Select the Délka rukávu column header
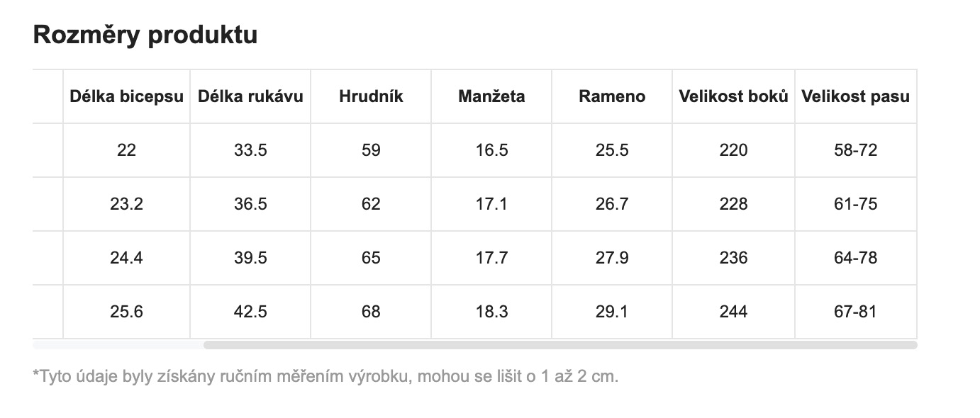 coord(250,96)
